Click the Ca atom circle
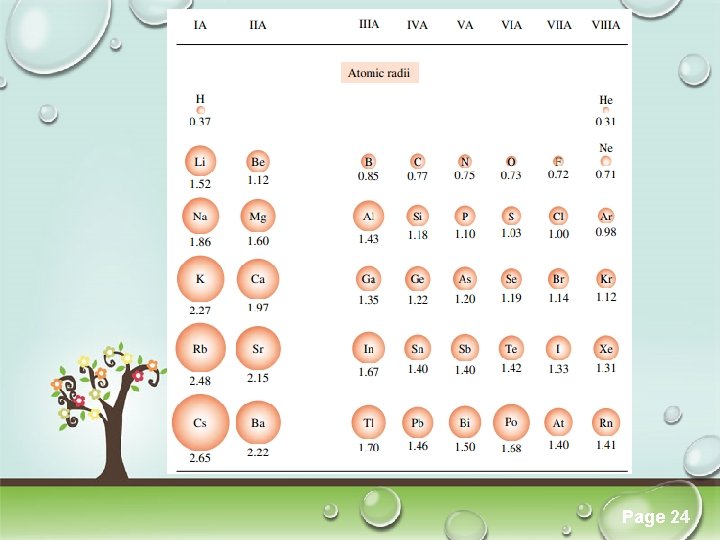720x540 pixels. pos(258,279)
